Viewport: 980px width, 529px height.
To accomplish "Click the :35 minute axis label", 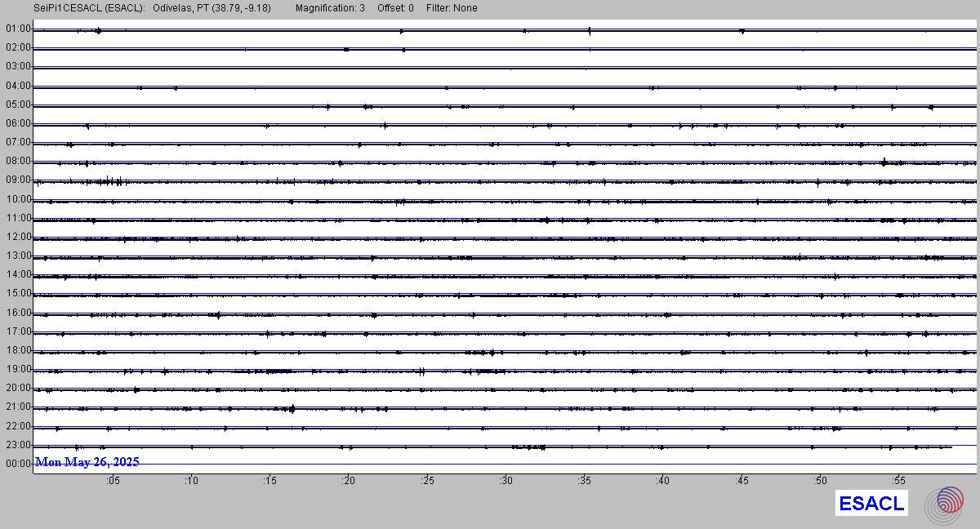I will 585,481.
